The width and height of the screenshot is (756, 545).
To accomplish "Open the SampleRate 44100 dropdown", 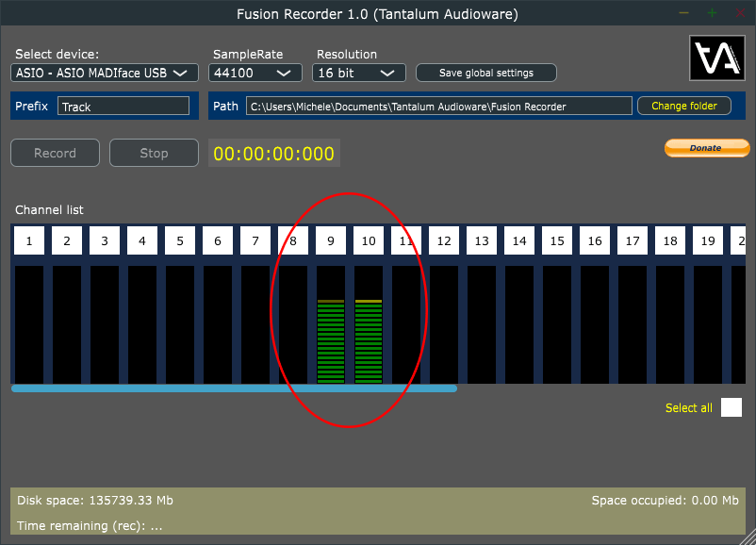I will (x=255, y=73).
